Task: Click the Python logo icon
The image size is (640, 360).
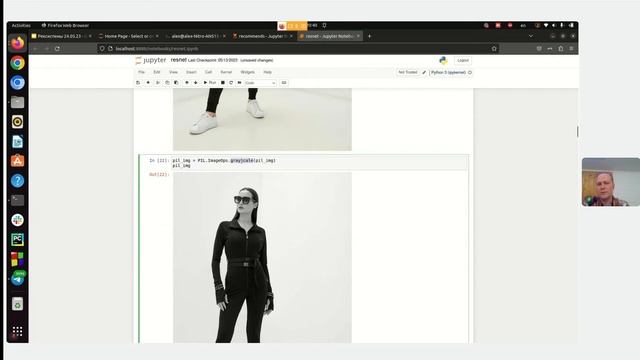Action: (x=443, y=60)
